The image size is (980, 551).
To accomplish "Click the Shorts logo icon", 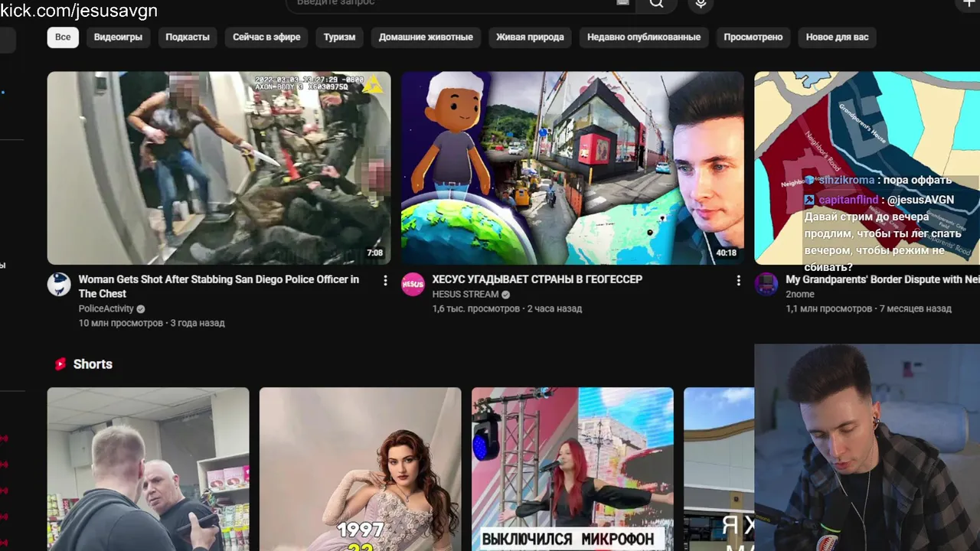I will (60, 364).
